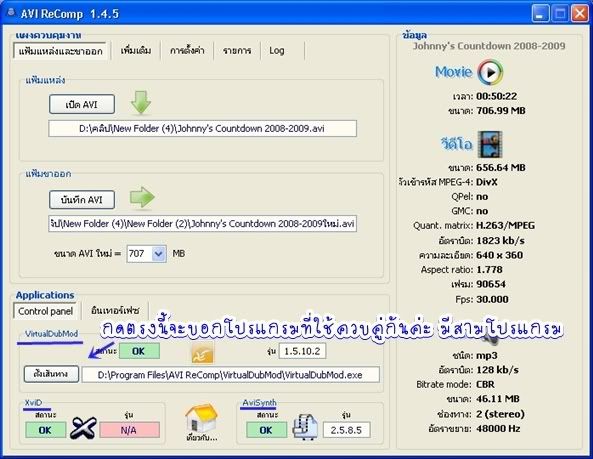The width and height of the screenshot is (593, 459).
Task: Click the Fps 30.000 value
Action: pyautogui.click(x=492, y=299)
